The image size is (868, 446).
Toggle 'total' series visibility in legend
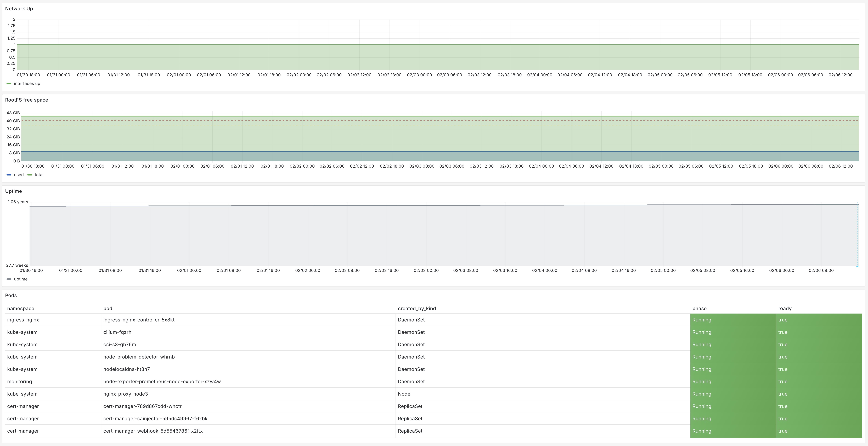(39, 175)
